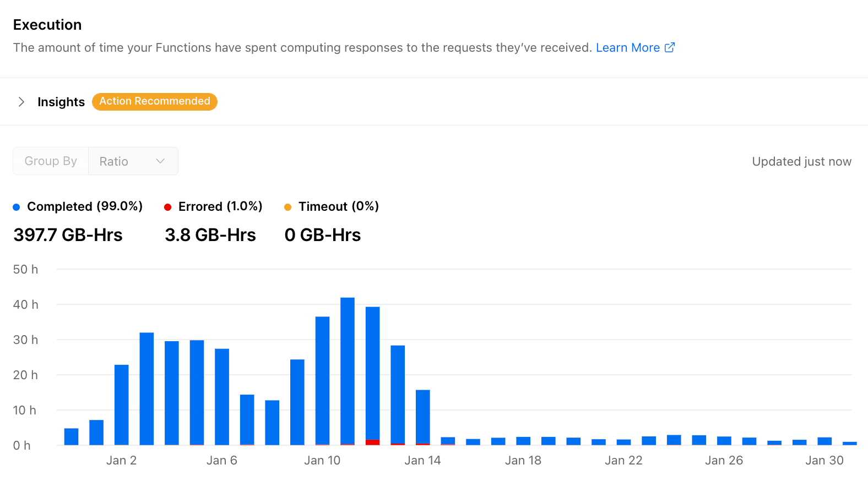Screen dimensions: 868x492
Task: Click the Updated just now status text
Action: (801, 161)
